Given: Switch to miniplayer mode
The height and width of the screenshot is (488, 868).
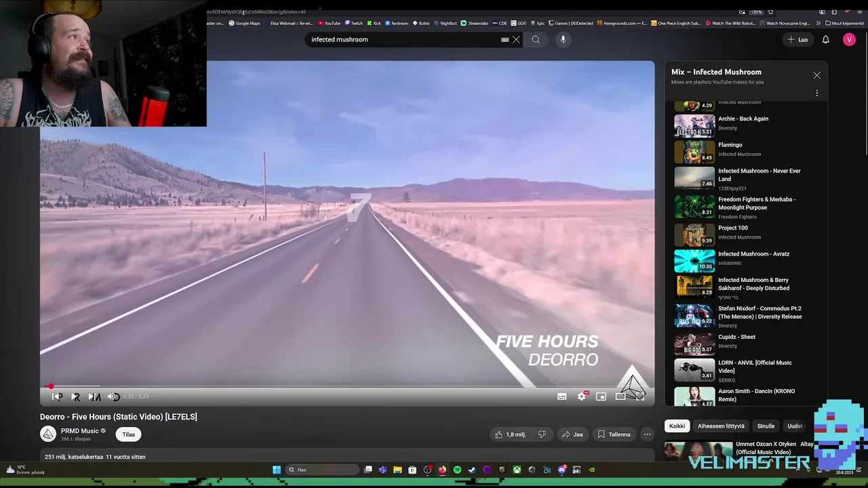Looking at the screenshot, I should [601, 396].
